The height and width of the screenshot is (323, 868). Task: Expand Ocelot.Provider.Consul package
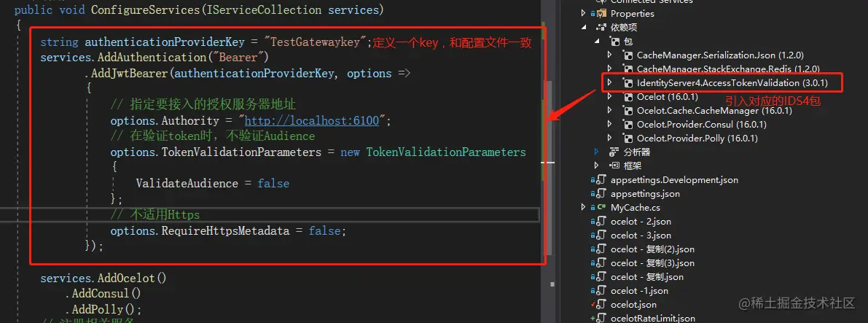609,124
